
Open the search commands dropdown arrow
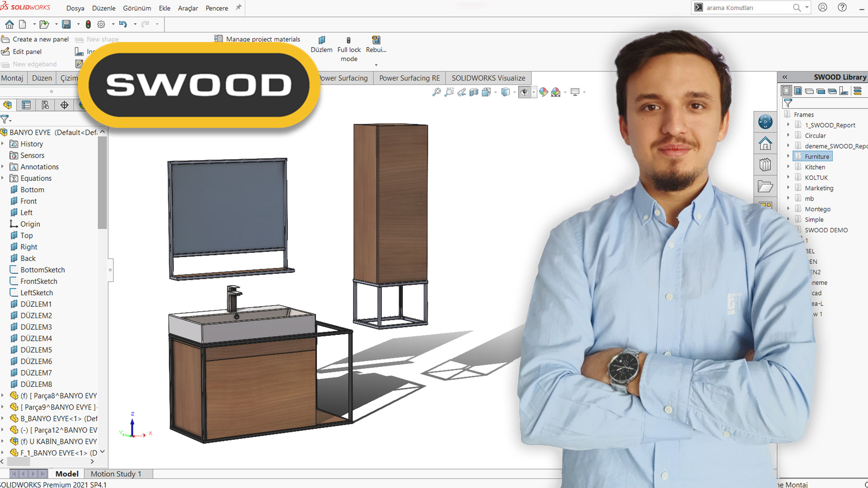807,8
